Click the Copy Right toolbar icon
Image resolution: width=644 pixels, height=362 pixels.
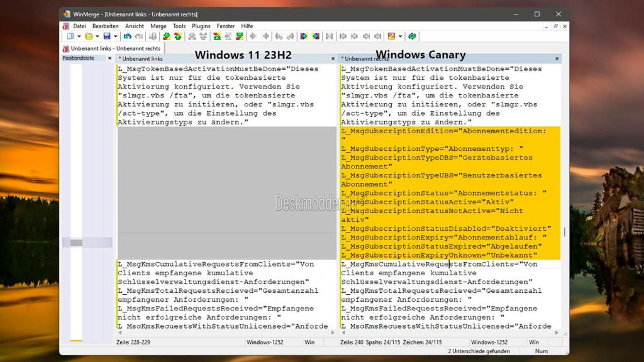(253, 36)
